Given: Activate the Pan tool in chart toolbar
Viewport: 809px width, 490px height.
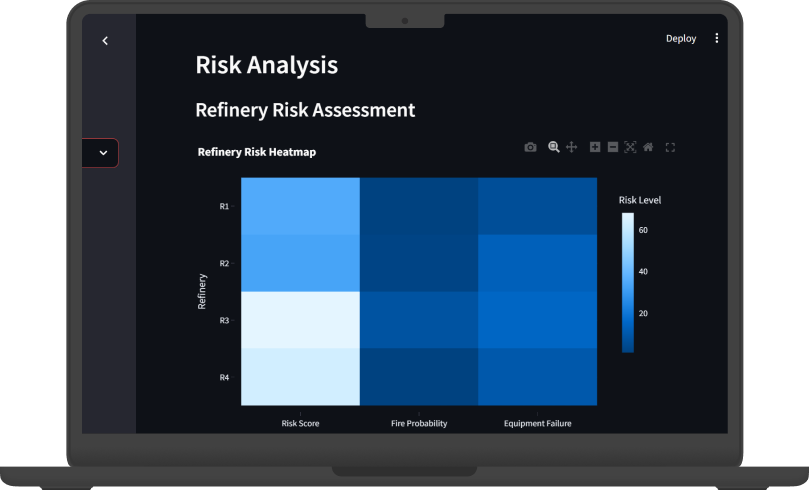Looking at the screenshot, I should pos(572,147).
